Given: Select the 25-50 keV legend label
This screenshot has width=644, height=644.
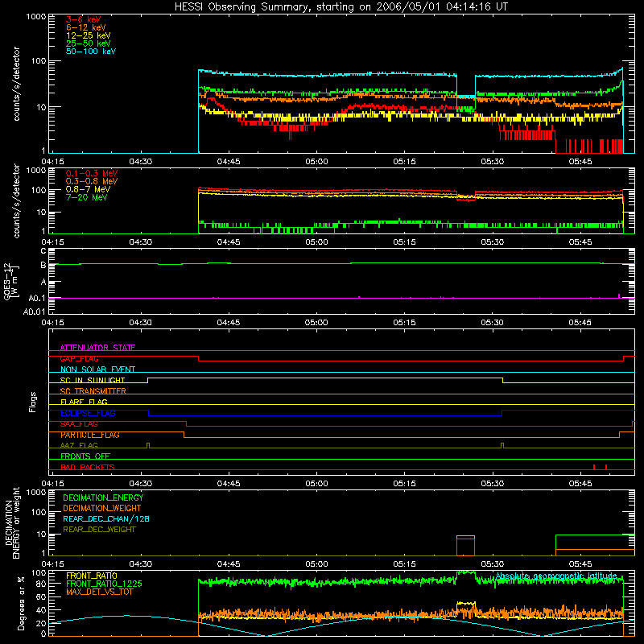Looking at the screenshot, I should 89,43.
